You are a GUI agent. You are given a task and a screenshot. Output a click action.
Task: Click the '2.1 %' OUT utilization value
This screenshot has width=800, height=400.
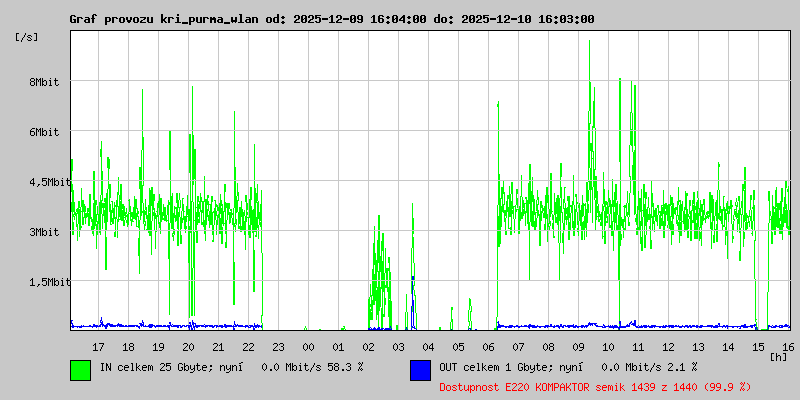point(682,367)
